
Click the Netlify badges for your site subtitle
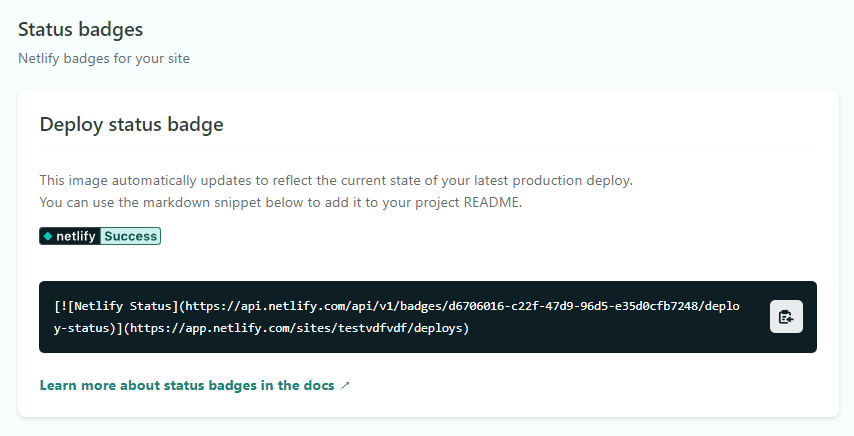pos(104,58)
